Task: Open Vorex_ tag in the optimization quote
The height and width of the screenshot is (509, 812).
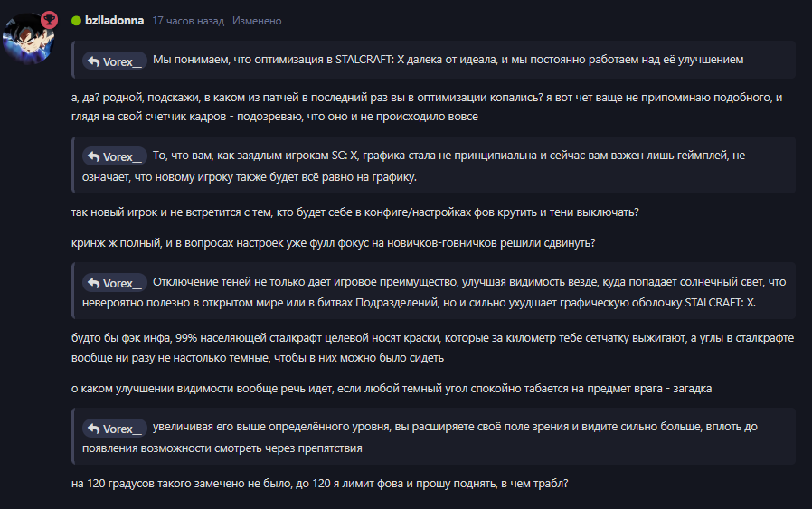Action: click(115, 61)
